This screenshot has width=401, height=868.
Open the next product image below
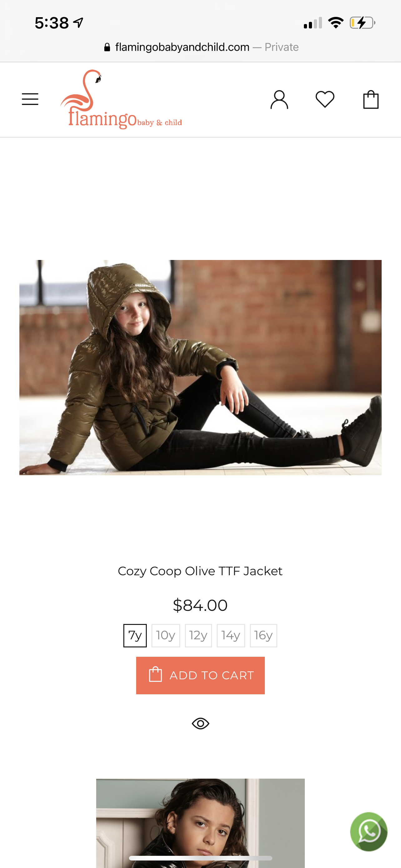coord(200,823)
